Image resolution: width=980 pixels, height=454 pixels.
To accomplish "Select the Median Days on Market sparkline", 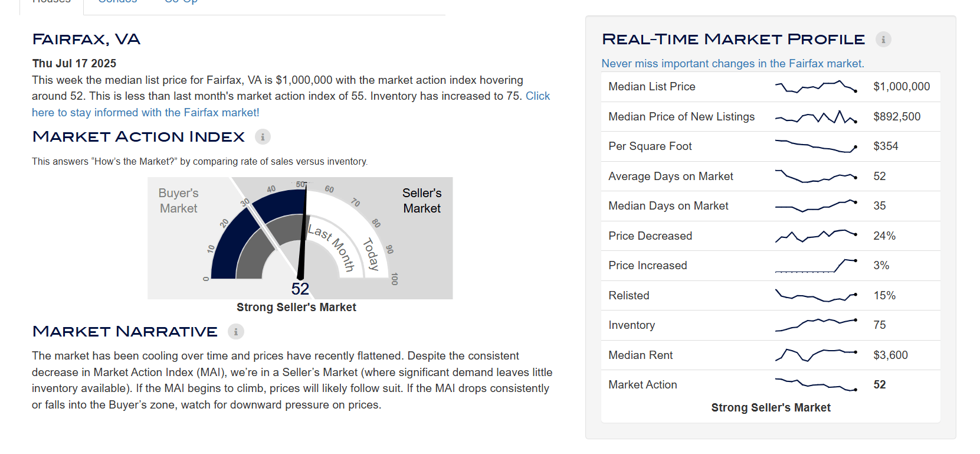I will click(x=816, y=206).
